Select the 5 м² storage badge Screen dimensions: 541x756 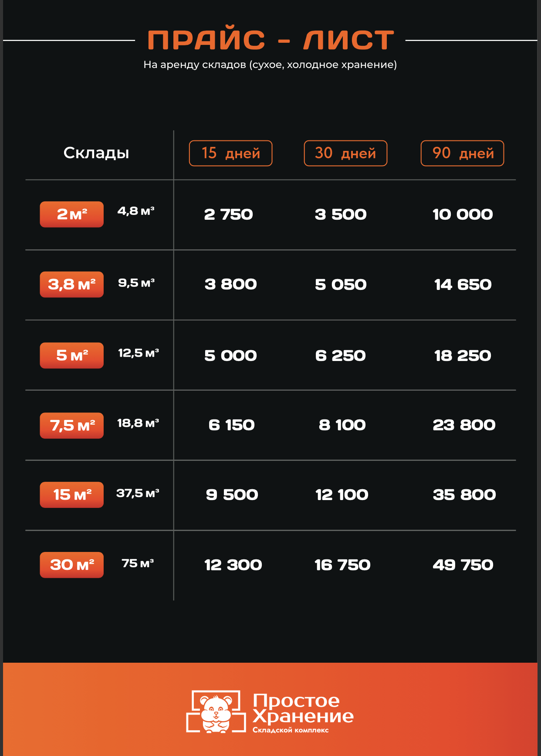click(x=72, y=356)
